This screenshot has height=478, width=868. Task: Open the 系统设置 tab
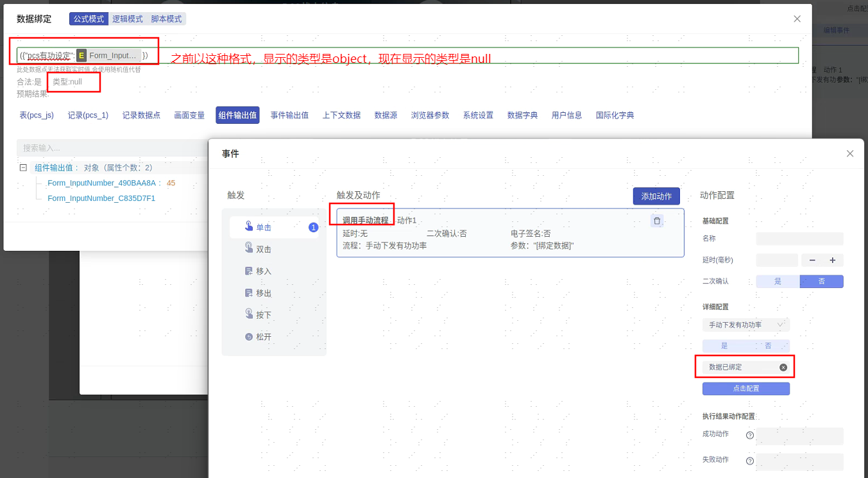pos(478,115)
